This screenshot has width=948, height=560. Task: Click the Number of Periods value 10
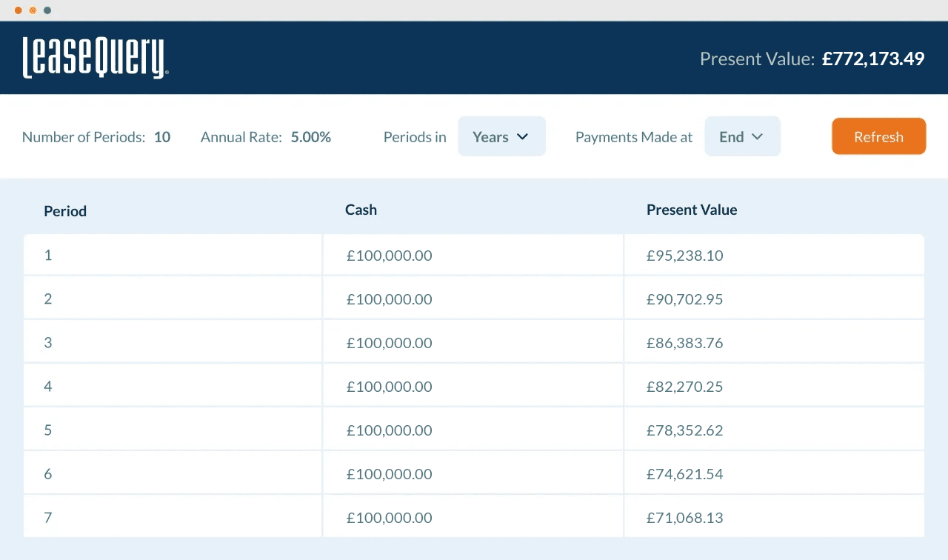[x=162, y=137]
